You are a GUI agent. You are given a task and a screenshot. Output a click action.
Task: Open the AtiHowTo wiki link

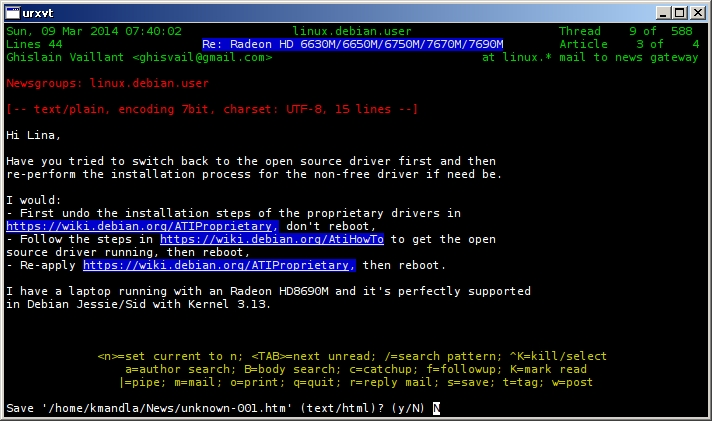[271, 239]
